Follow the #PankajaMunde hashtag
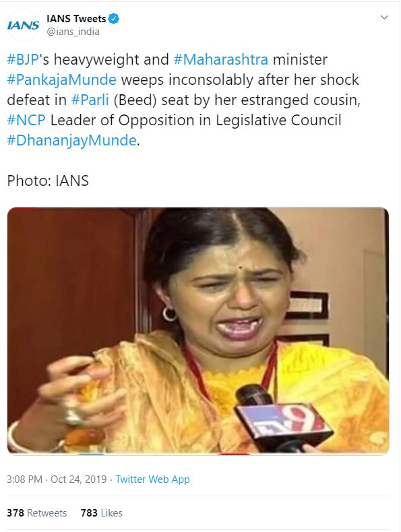The height and width of the screenshot is (532, 401). 61,80
